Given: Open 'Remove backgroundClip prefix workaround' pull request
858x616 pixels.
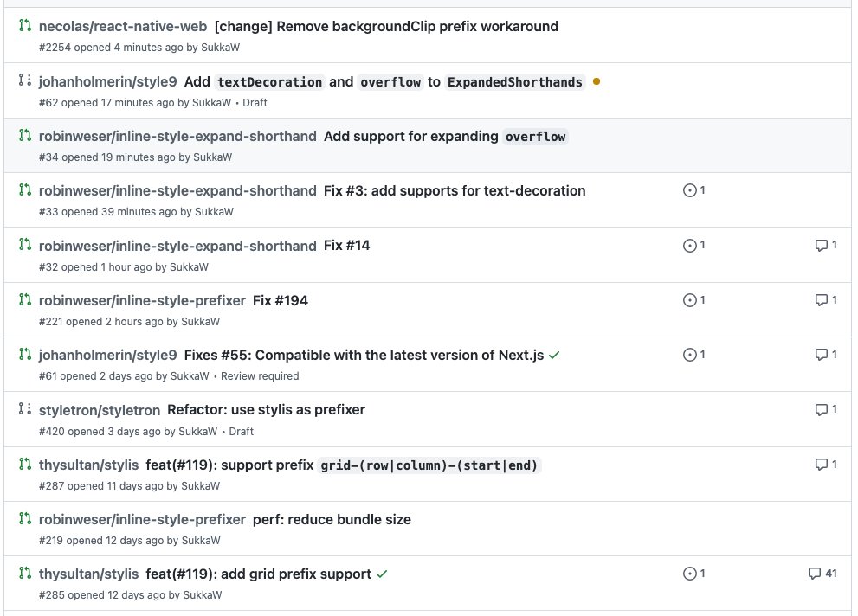Looking at the screenshot, I should click(386, 27).
